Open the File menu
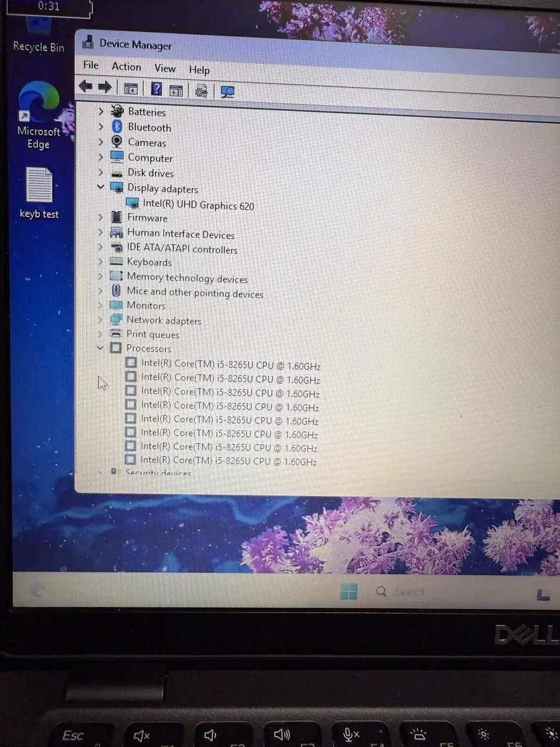 [x=91, y=65]
